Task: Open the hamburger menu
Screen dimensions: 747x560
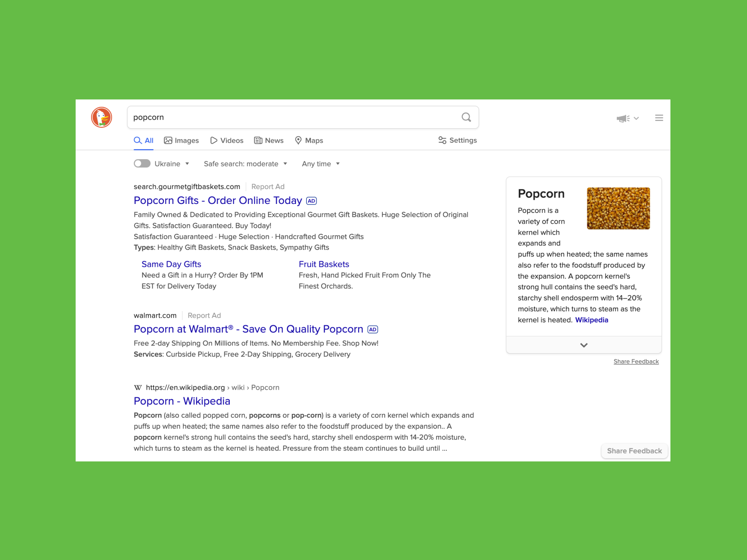Action: click(x=659, y=118)
